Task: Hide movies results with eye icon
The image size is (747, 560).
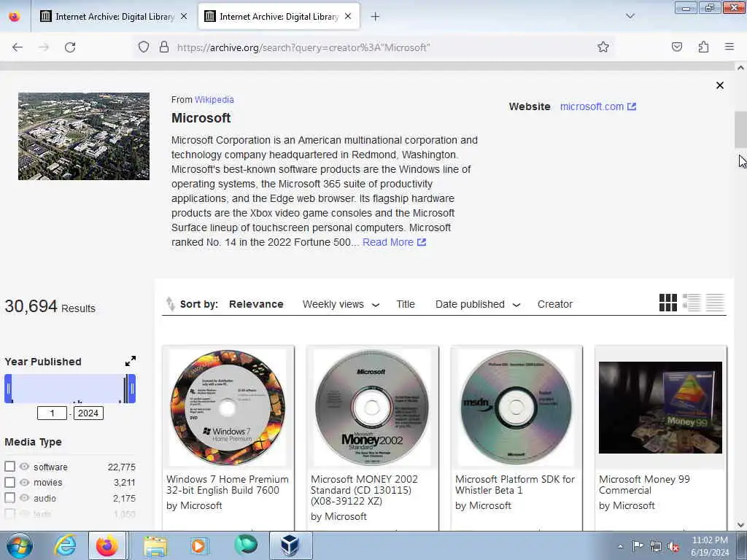Action: pos(24,483)
